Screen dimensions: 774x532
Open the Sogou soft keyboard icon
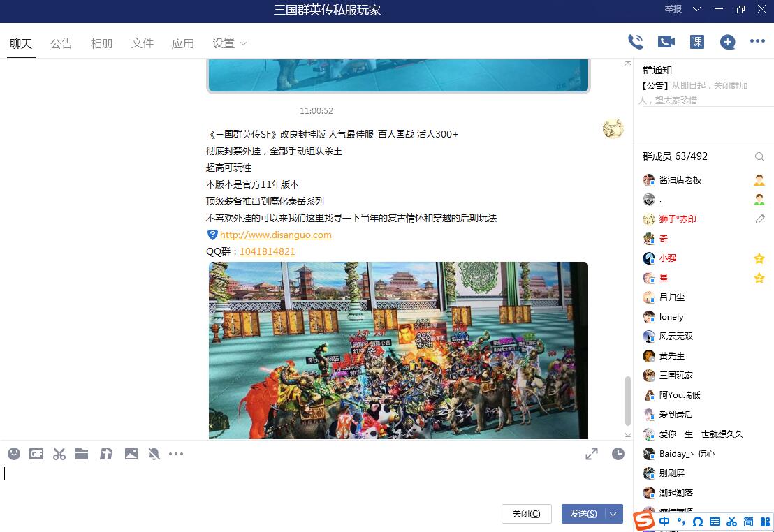pyautogui.click(x=715, y=522)
